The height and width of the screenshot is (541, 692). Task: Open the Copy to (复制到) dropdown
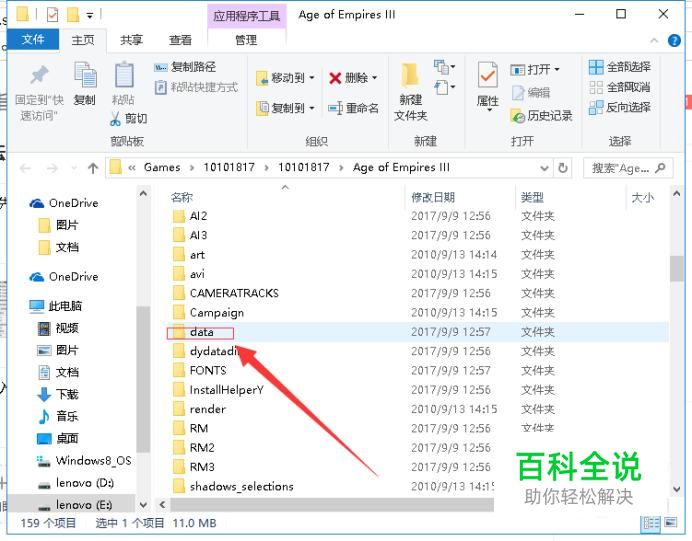(x=312, y=108)
